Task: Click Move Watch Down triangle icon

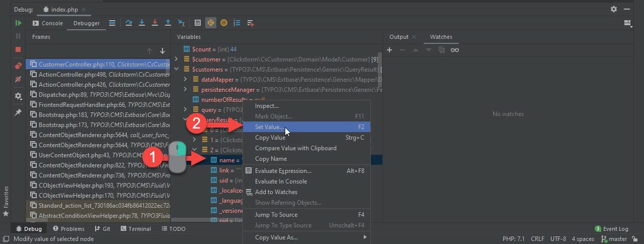Action: point(429,50)
